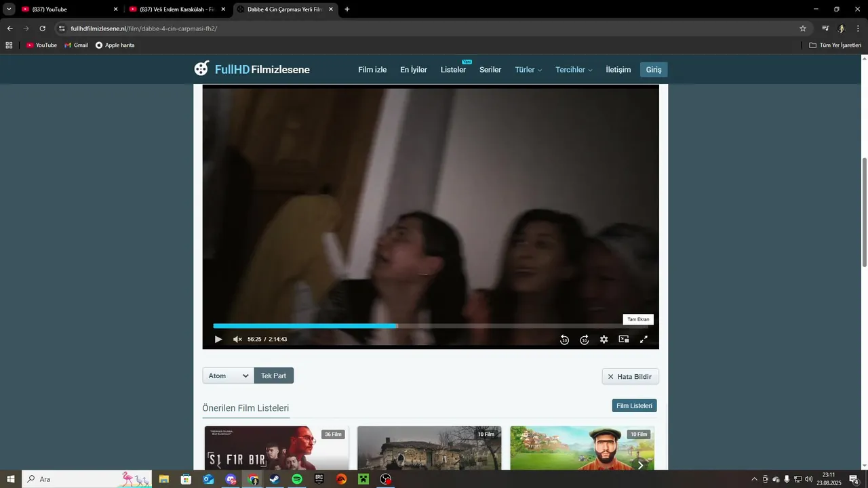Open the Seriler page

tap(490, 70)
